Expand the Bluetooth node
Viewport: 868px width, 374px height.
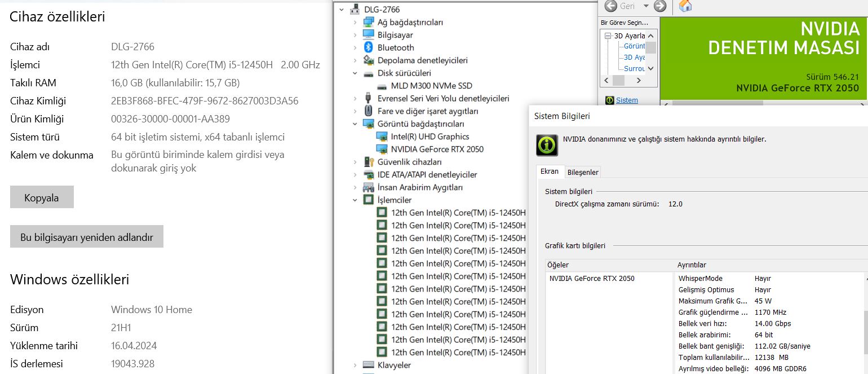355,47
